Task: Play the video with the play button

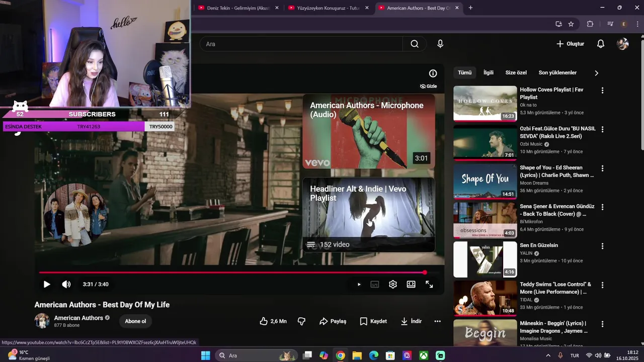Action: coord(47,284)
